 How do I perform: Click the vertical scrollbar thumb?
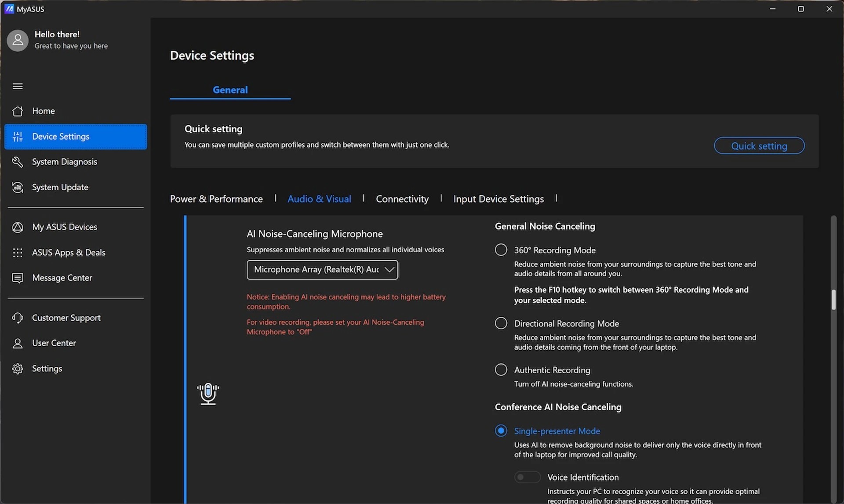(833, 300)
